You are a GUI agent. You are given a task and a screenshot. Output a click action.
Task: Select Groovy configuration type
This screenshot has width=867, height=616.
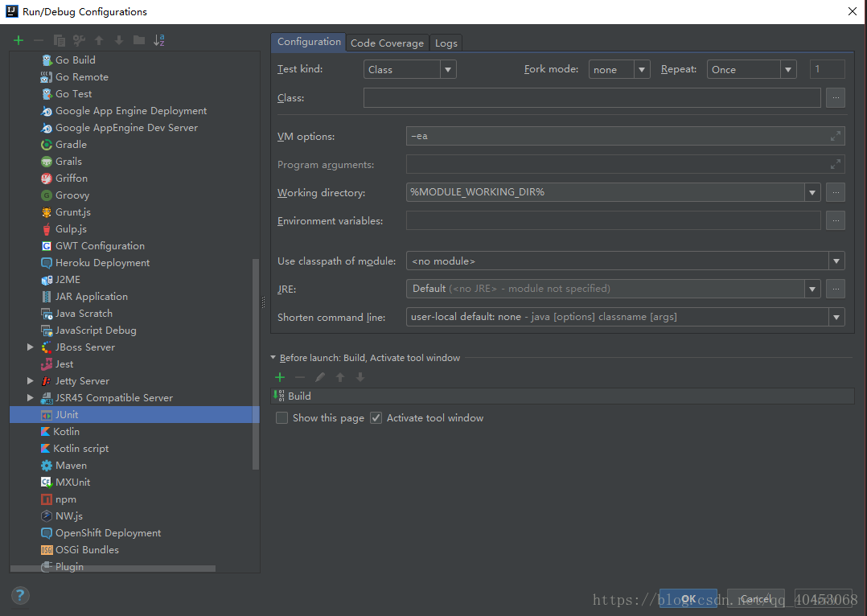pos(72,195)
